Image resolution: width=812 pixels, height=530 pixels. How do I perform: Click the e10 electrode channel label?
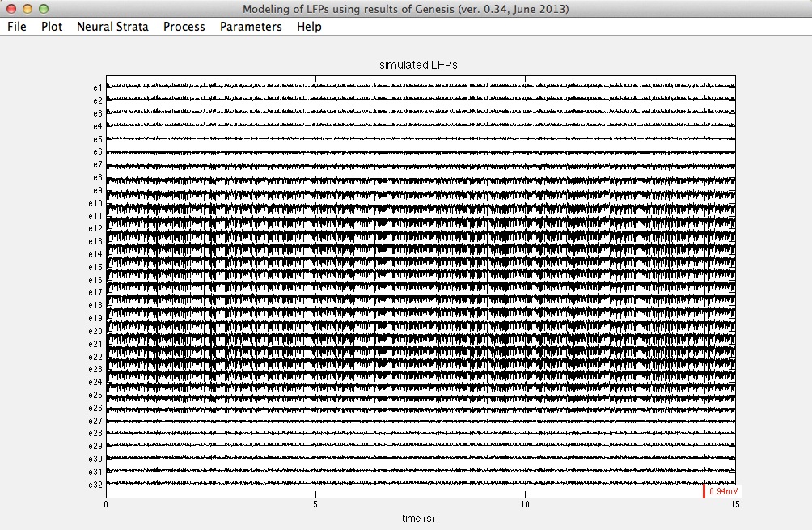tap(95, 203)
